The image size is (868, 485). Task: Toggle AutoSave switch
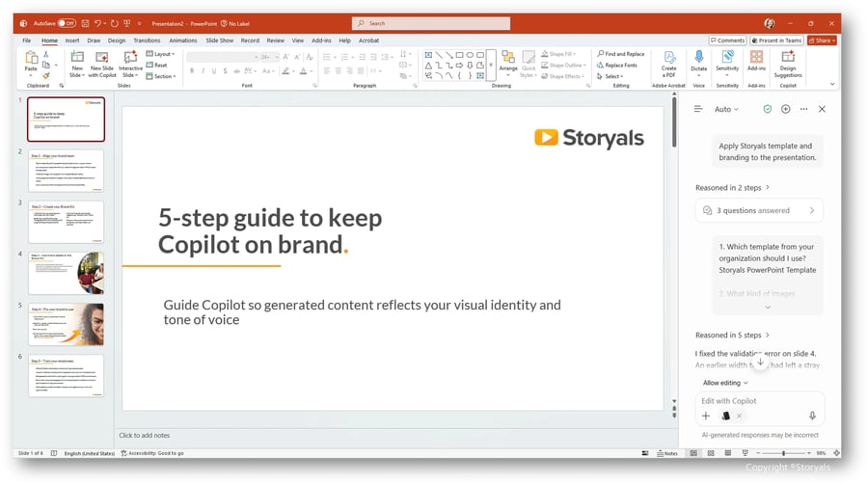coord(67,23)
